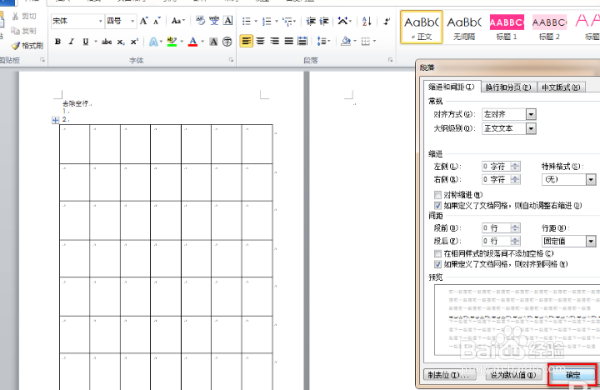The width and height of the screenshot is (600, 390).
Task: Click the table move handle
Action: 55,120
